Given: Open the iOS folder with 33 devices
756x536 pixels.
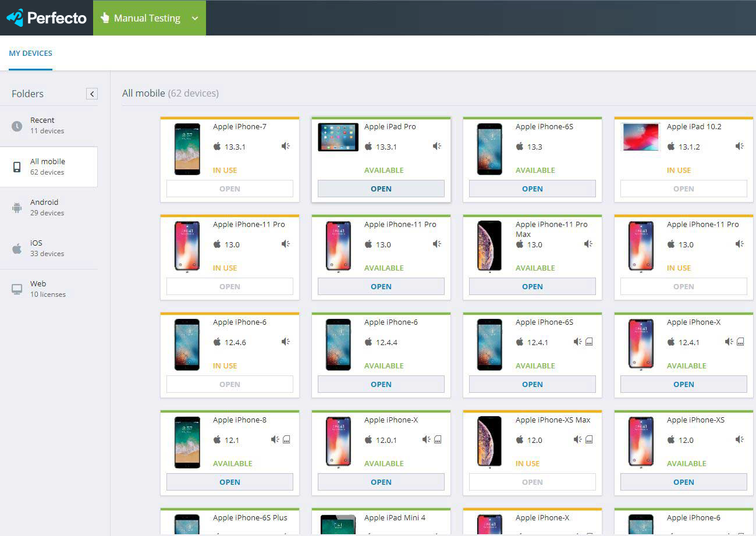Looking at the screenshot, I should click(x=49, y=249).
